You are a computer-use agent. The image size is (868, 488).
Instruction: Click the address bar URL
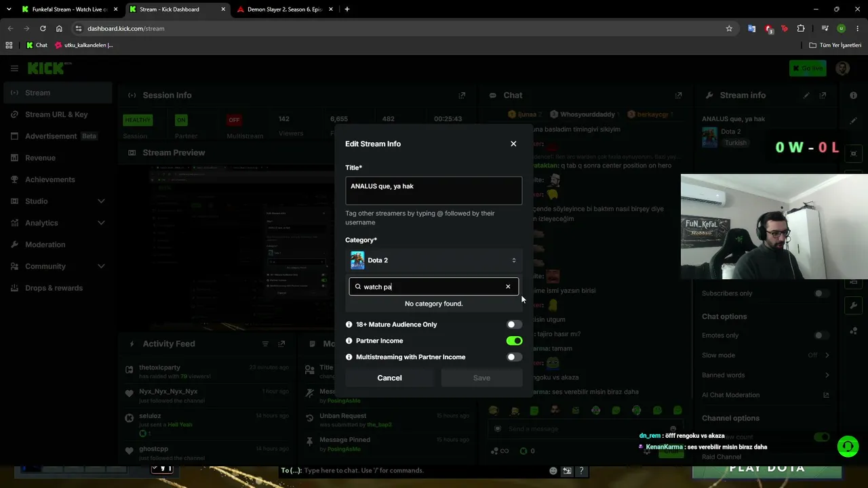(126, 28)
